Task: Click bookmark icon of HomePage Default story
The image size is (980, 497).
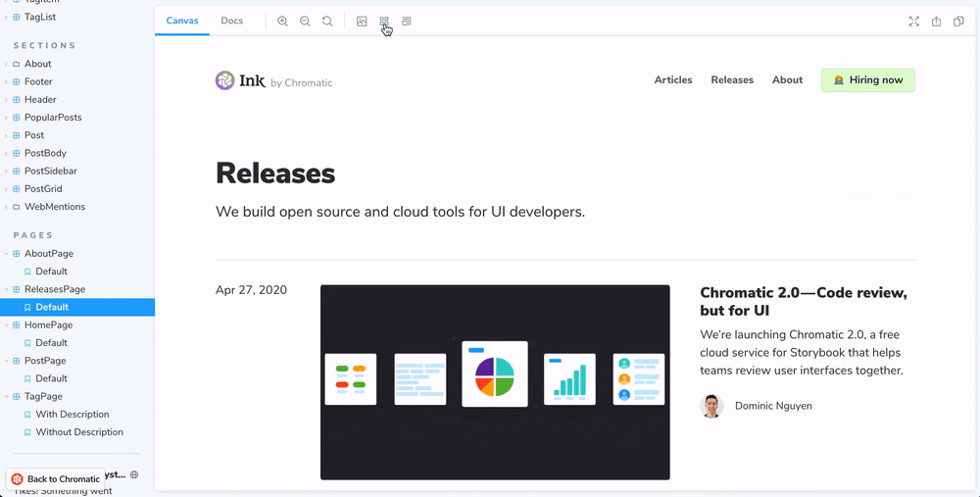Action: (x=27, y=342)
